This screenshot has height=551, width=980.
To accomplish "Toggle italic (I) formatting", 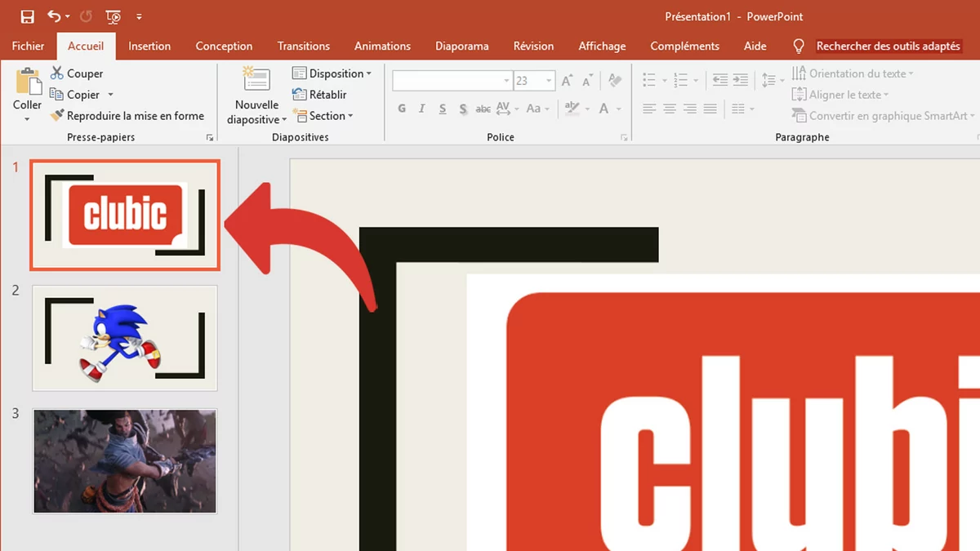I will (x=422, y=109).
